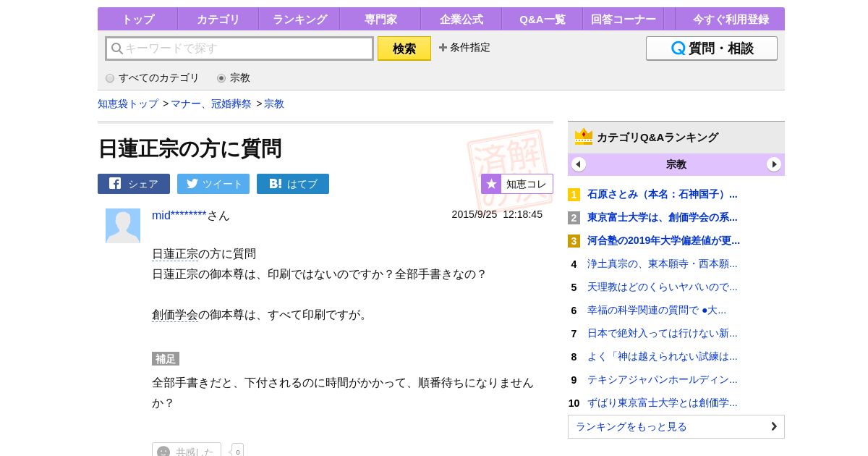Screen dimensions: 868x456
Task: Click the magnifier icon in the search box
Action: click(x=116, y=48)
